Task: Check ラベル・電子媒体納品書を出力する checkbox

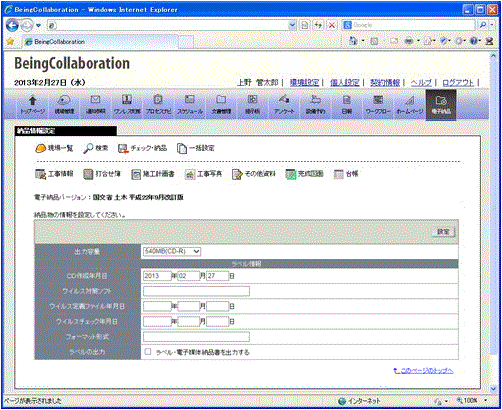Action: click(x=148, y=351)
